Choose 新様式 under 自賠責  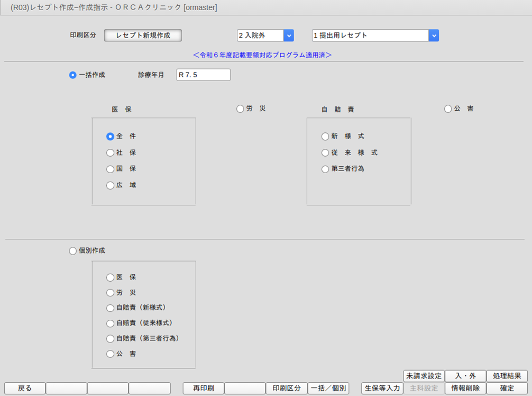point(325,137)
